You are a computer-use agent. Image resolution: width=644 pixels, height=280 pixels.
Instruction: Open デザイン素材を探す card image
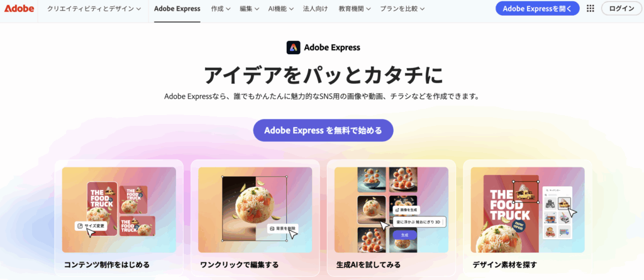tap(528, 210)
